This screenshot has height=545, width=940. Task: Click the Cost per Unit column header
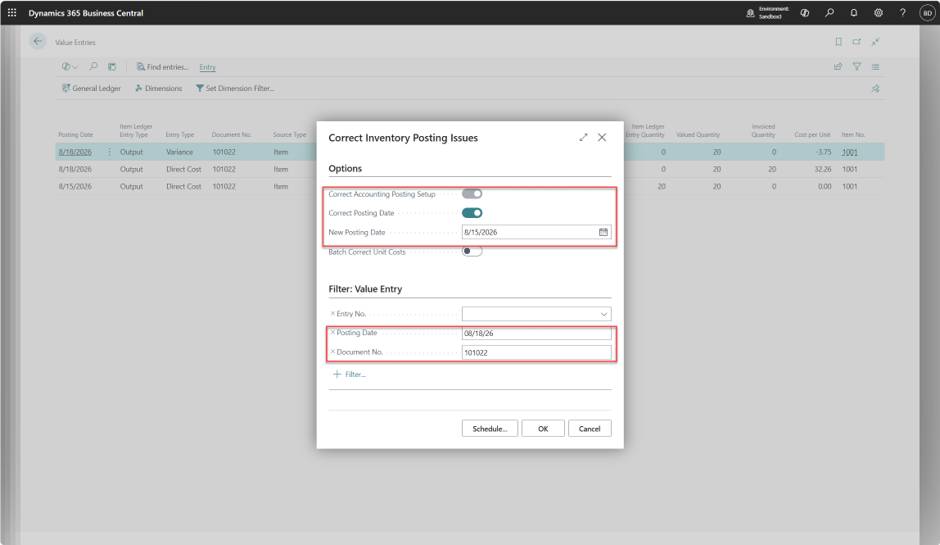tap(812, 135)
